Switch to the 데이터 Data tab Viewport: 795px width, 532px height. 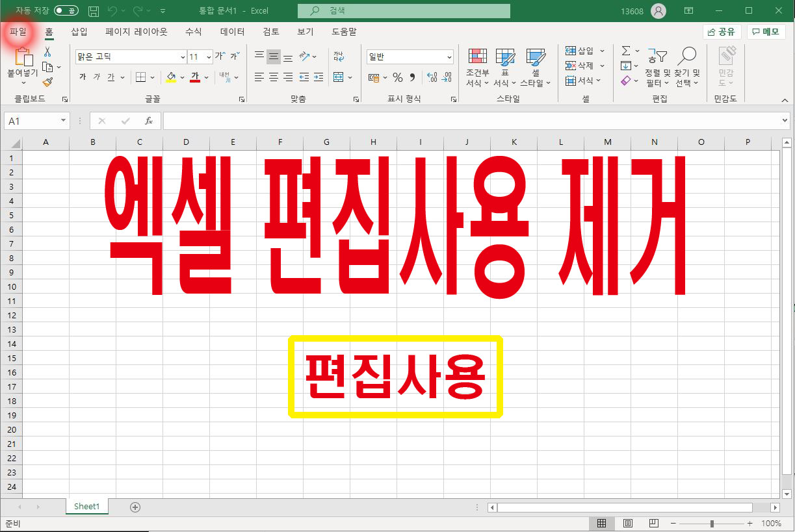pos(233,31)
